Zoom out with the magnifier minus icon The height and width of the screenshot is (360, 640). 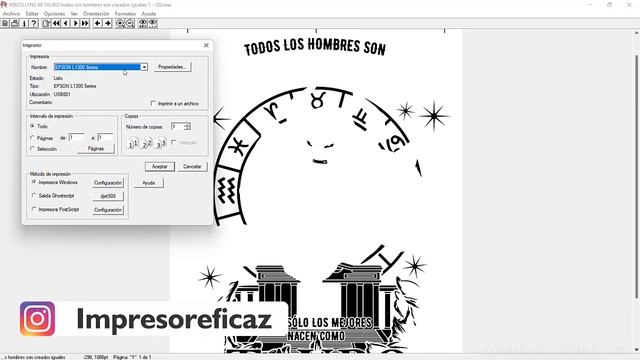coord(130,24)
